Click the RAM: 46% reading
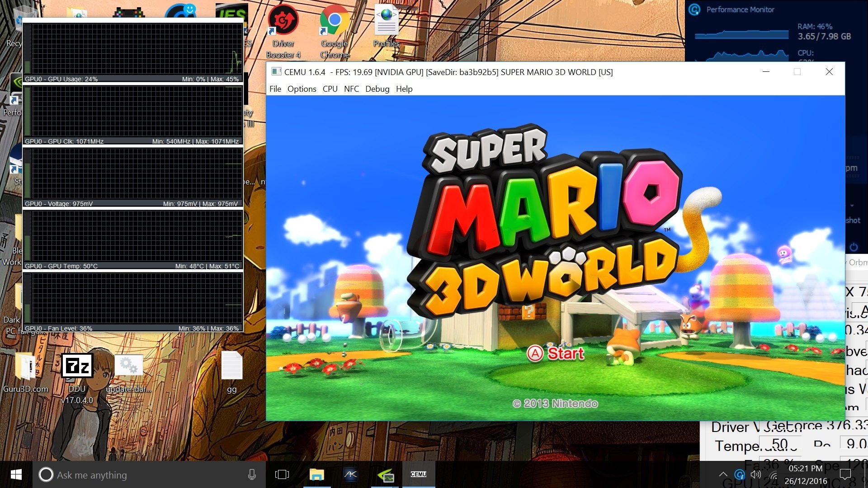The height and width of the screenshot is (488, 868). coord(815,27)
